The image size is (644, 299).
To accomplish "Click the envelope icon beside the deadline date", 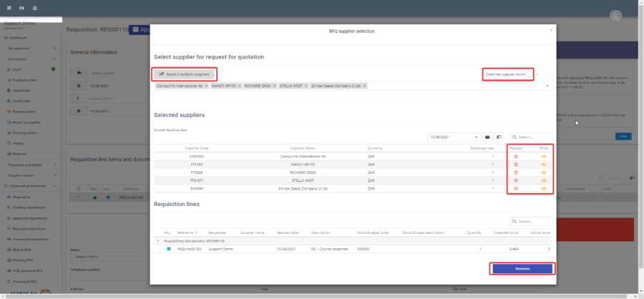I will pos(488,137).
